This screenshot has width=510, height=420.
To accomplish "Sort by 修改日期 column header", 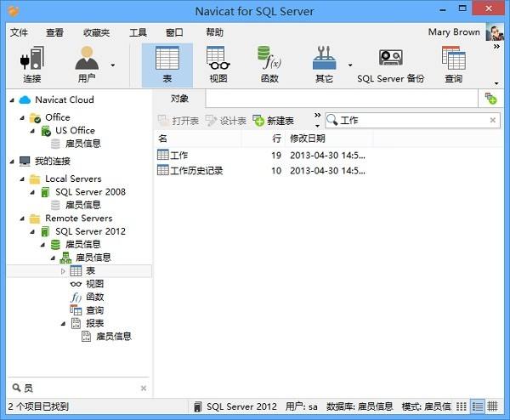I will click(x=329, y=139).
